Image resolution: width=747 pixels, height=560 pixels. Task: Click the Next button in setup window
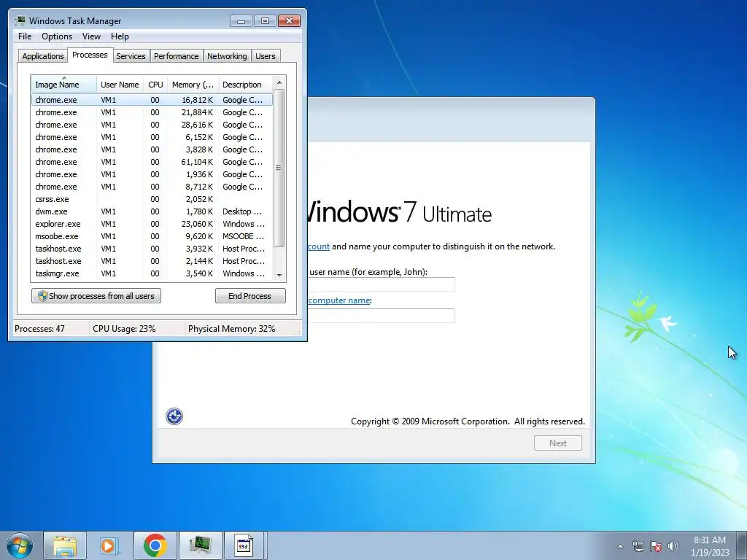point(558,443)
